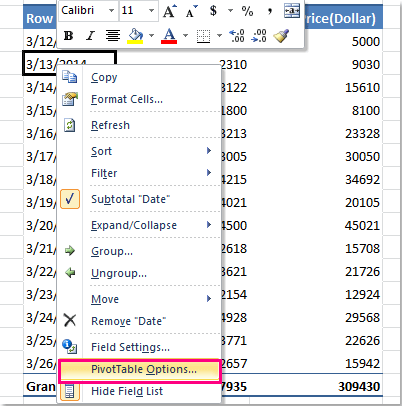
Task: Click the Decrease Font Size icon
Action: tap(191, 11)
